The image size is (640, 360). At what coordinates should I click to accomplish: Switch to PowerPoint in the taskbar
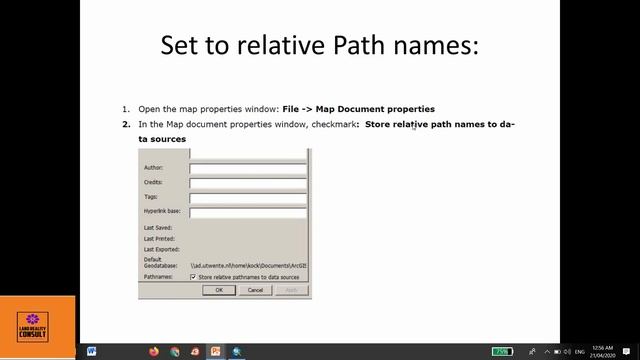(x=216, y=351)
